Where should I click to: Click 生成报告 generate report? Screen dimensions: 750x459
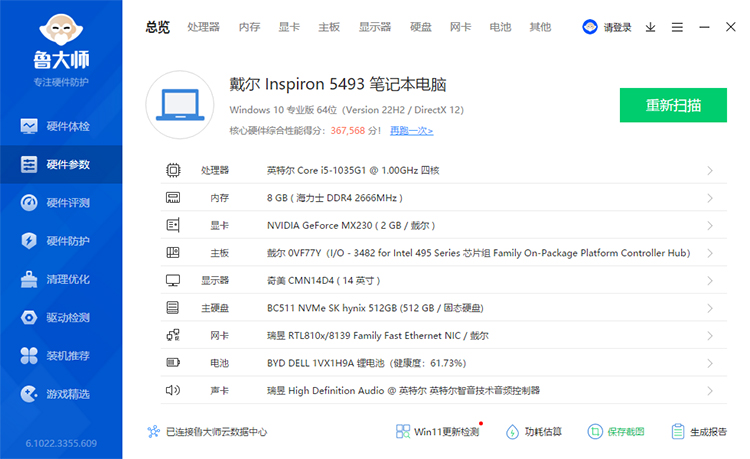click(x=699, y=432)
